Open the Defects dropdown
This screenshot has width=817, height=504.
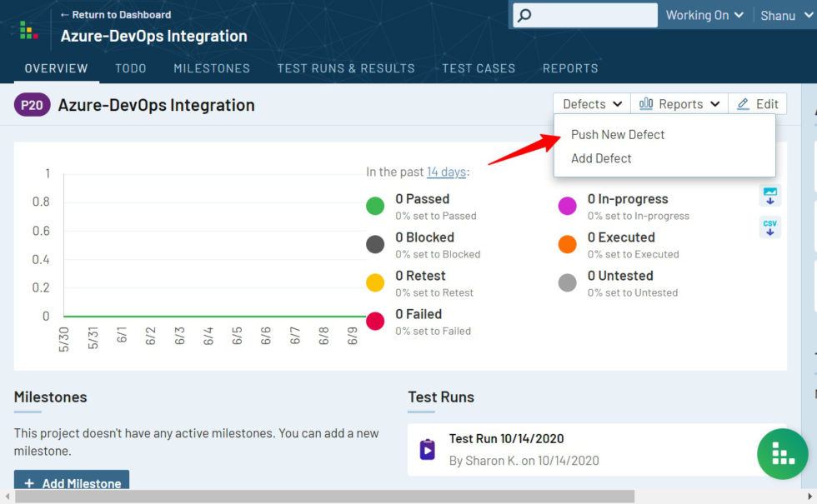(591, 103)
